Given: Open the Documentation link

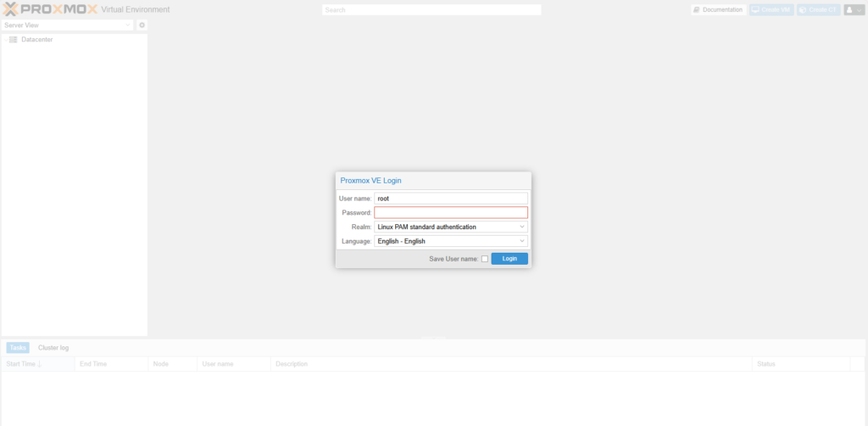Looking at the screenshot, I should click(x=717, y=9).
